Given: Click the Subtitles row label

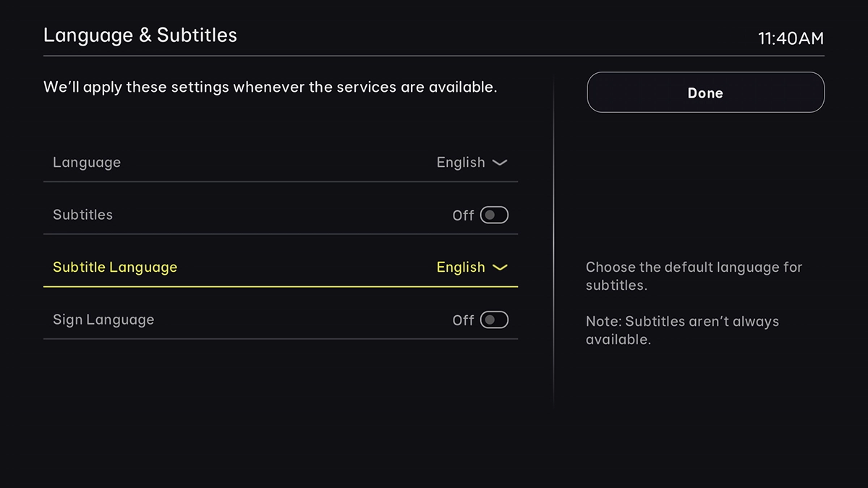Looking at the screenshot, I should 82,215.
